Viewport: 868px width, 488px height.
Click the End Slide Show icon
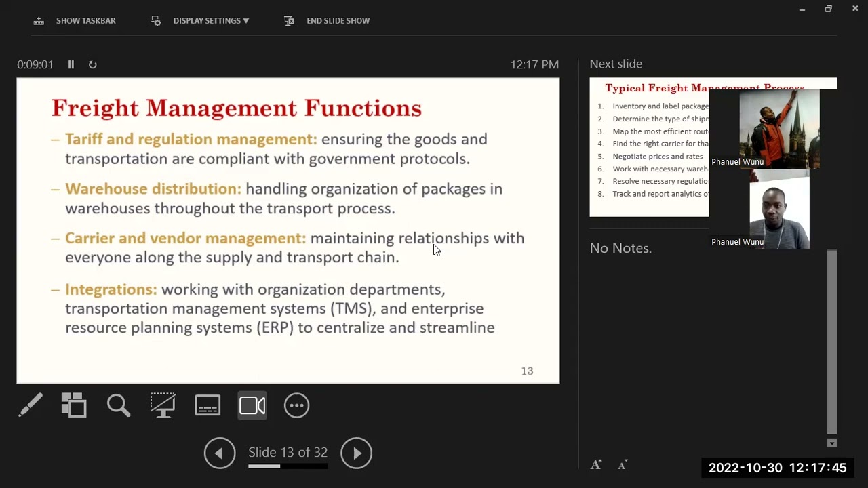click(290, 20)
